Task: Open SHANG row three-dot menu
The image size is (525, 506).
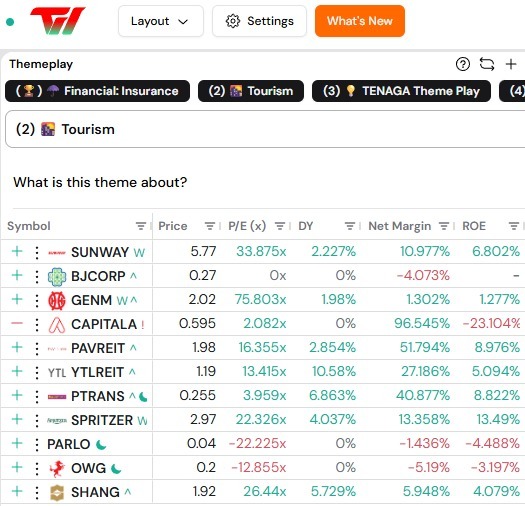Action: (x=37, y=493)
